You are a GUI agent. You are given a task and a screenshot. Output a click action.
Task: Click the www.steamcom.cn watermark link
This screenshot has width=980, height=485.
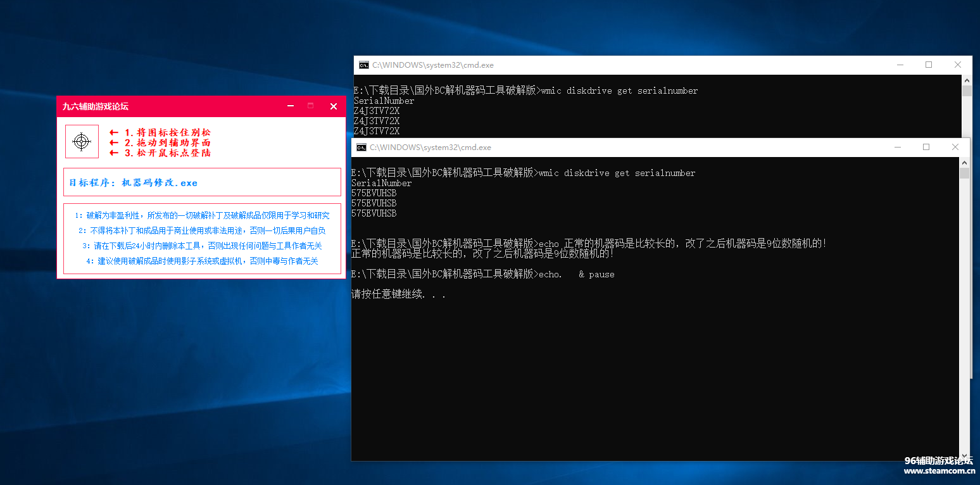939,471
